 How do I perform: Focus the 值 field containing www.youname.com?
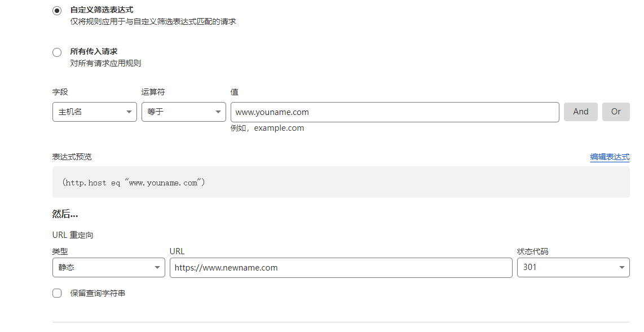point(394,112)
